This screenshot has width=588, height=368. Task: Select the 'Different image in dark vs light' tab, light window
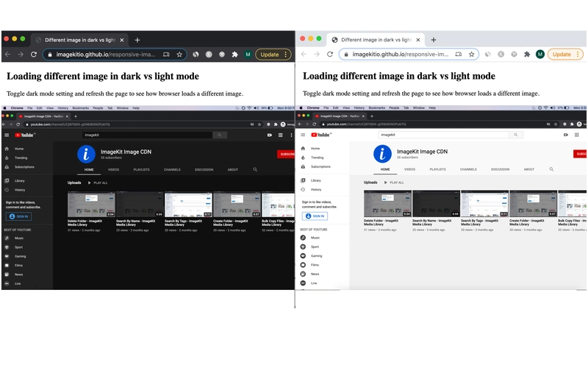(376, 40)
